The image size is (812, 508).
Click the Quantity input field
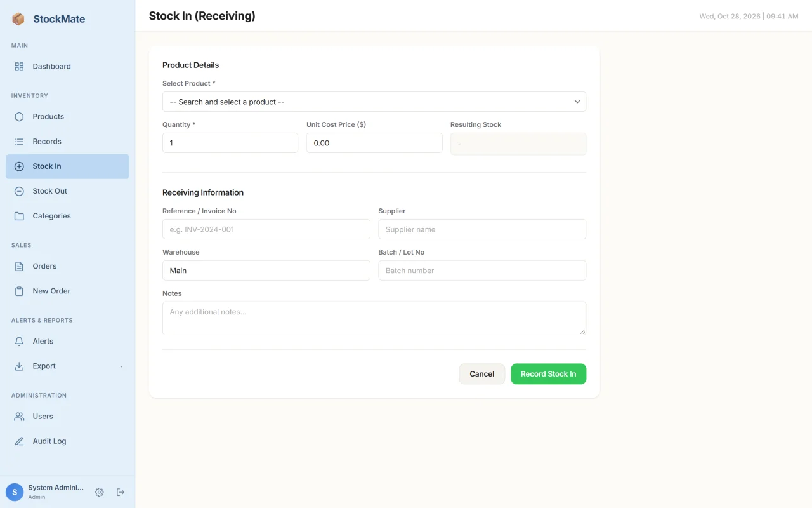[x=230, y=143]
